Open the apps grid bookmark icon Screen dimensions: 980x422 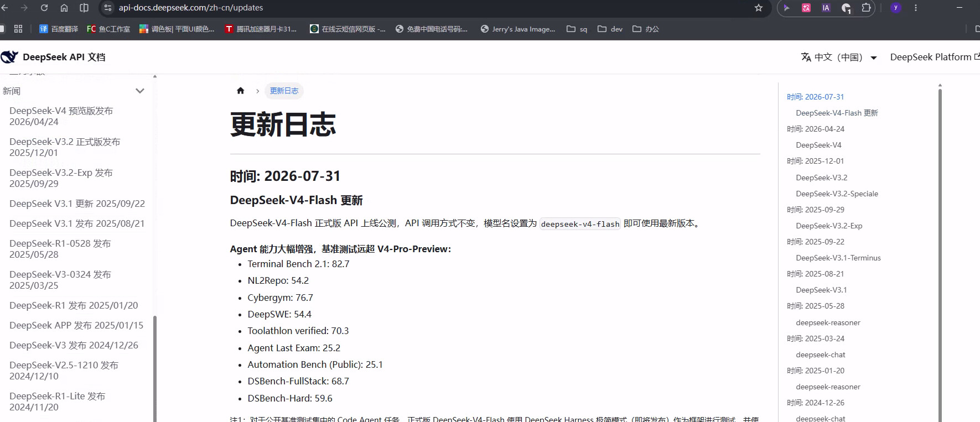coord(18,29)
